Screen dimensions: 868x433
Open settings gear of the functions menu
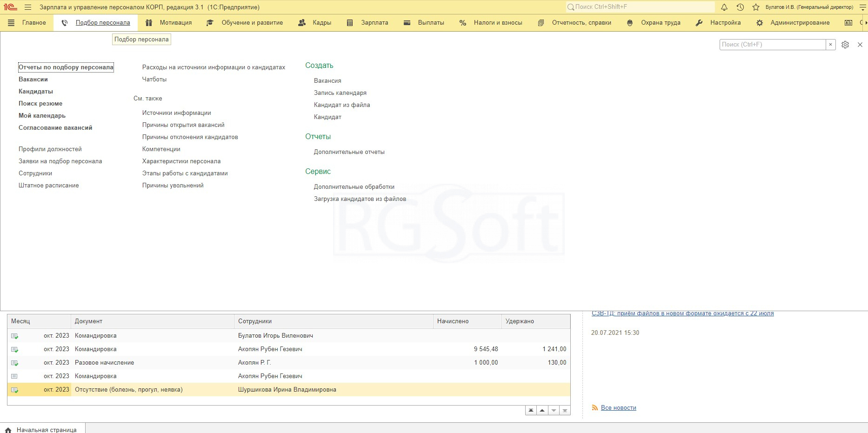(x=845, y=45)
